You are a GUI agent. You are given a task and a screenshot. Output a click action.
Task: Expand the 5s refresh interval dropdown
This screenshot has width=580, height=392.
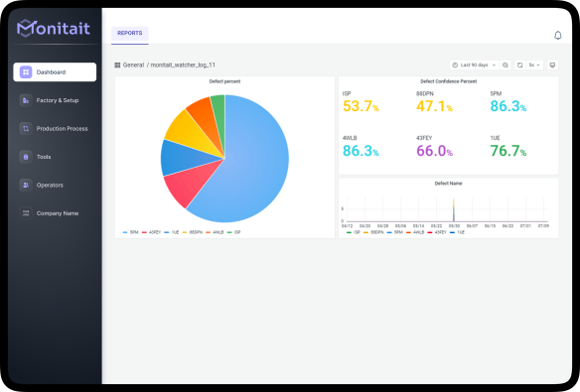(534, 65)
